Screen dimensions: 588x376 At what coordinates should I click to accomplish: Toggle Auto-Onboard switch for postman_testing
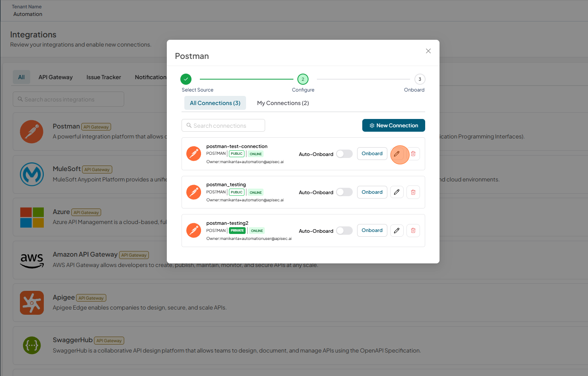click(x=344, y=192)
